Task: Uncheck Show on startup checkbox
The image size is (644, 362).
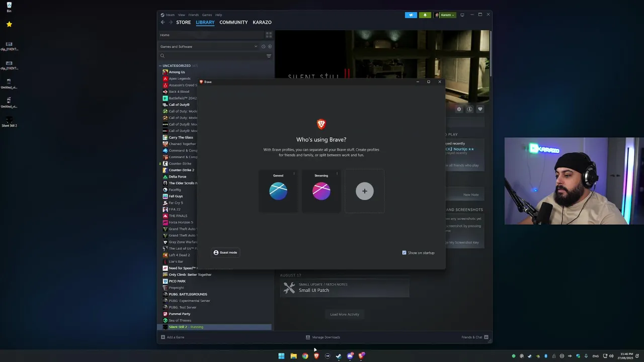Action: click(404, 252)
